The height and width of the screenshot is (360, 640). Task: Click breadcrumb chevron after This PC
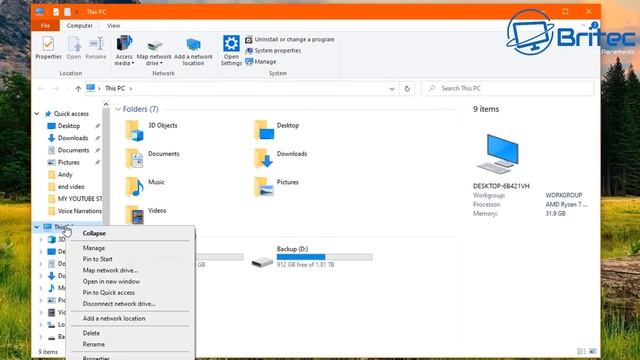[131, 89]
